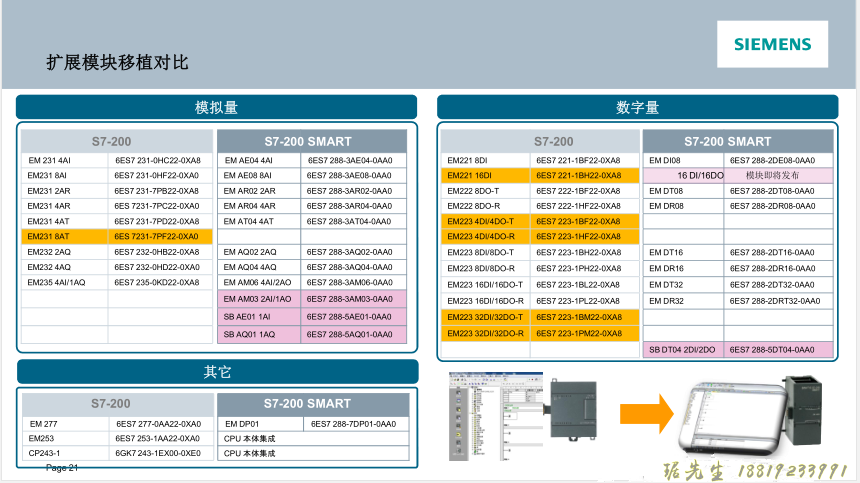Select cell EM232 2AQ

pos(64,252)
